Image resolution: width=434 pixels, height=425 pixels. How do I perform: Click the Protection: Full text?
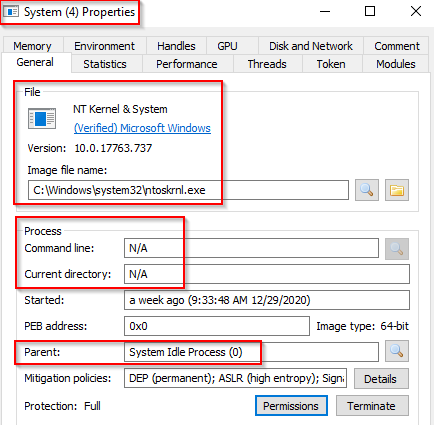[62, 406]
